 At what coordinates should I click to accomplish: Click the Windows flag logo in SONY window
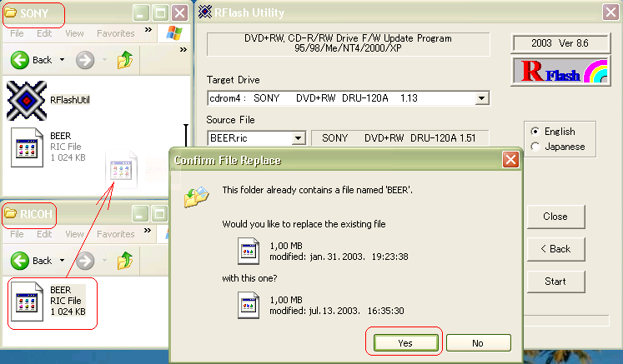click(174, 33)
